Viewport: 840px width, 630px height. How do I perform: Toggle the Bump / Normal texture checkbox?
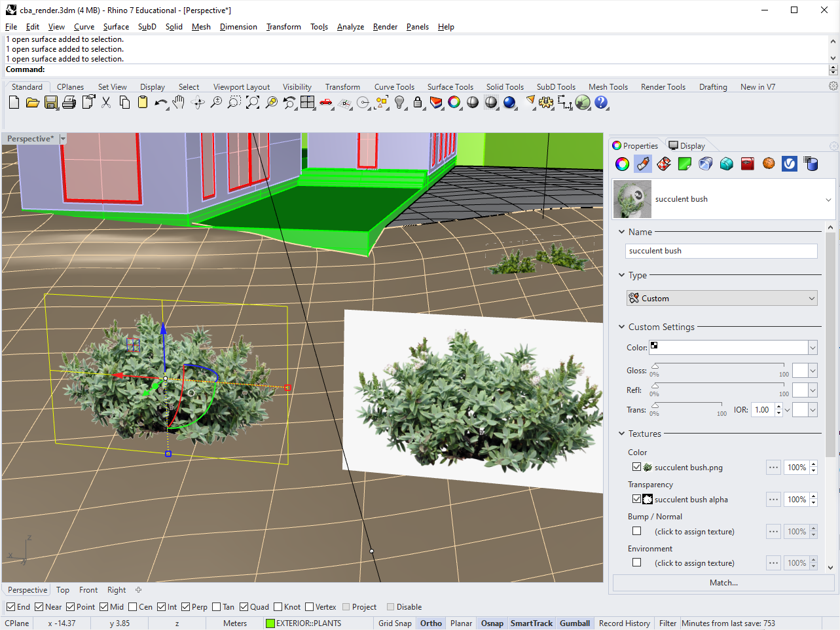[x=636, y=531]
